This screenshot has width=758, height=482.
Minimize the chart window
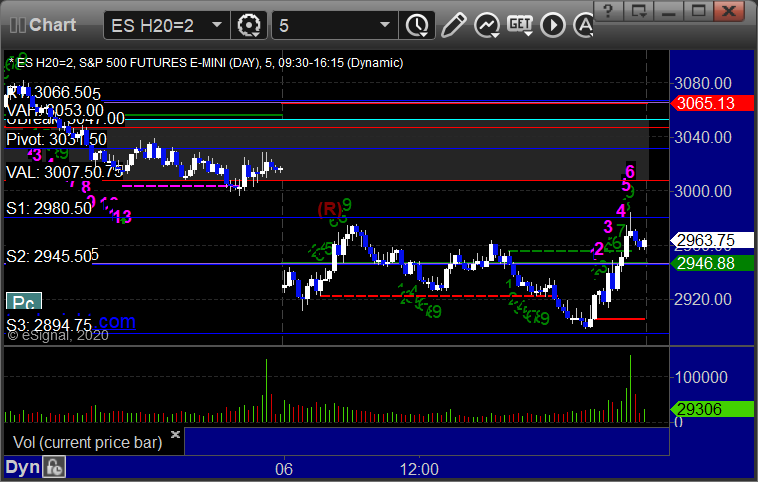point(669,11)
